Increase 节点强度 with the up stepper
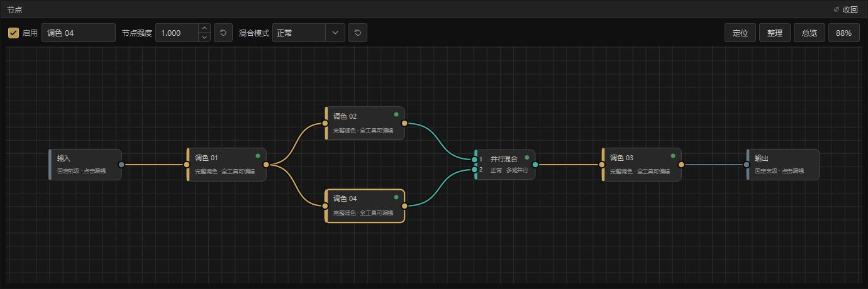 [204, 28]
